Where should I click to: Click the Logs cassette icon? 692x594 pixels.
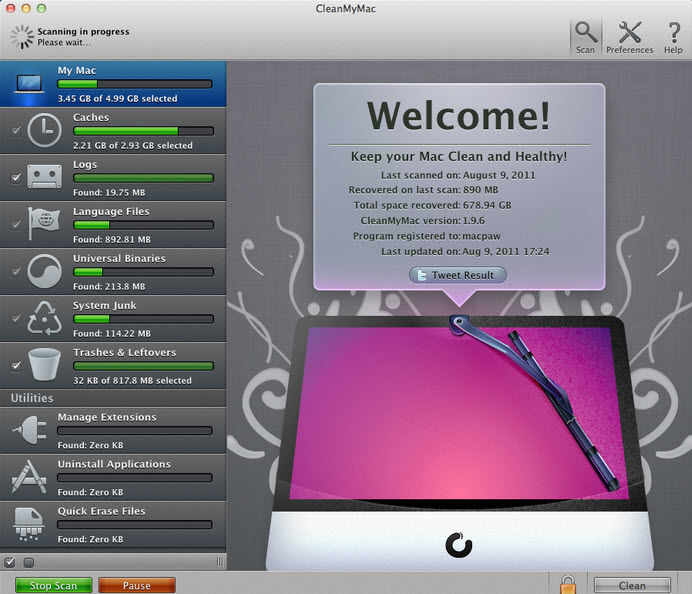point(44,177)
